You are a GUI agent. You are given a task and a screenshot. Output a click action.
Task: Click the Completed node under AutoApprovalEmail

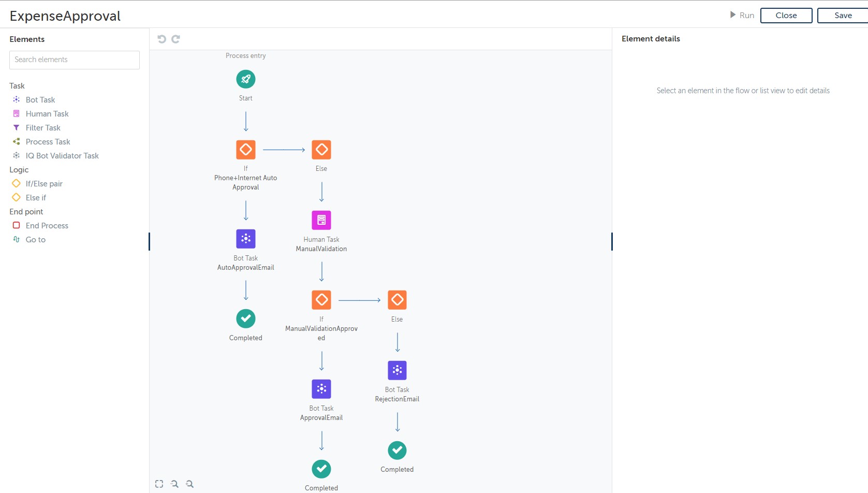pos(246,318)
